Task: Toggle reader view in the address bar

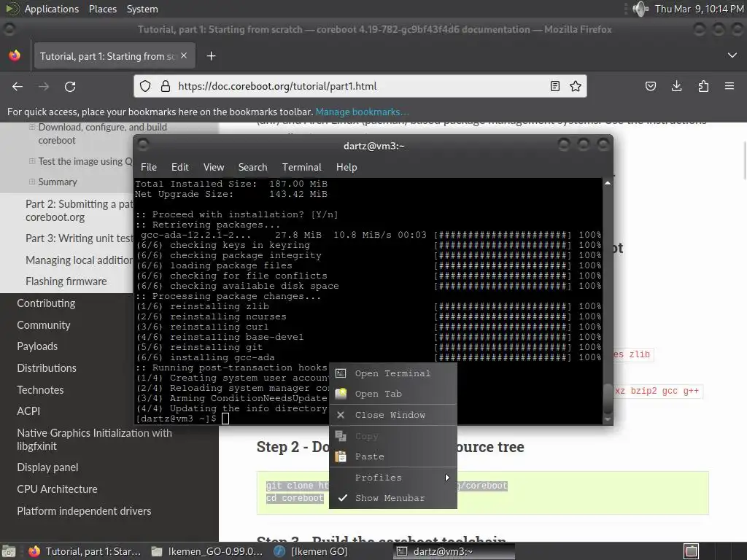Action: 555,86
